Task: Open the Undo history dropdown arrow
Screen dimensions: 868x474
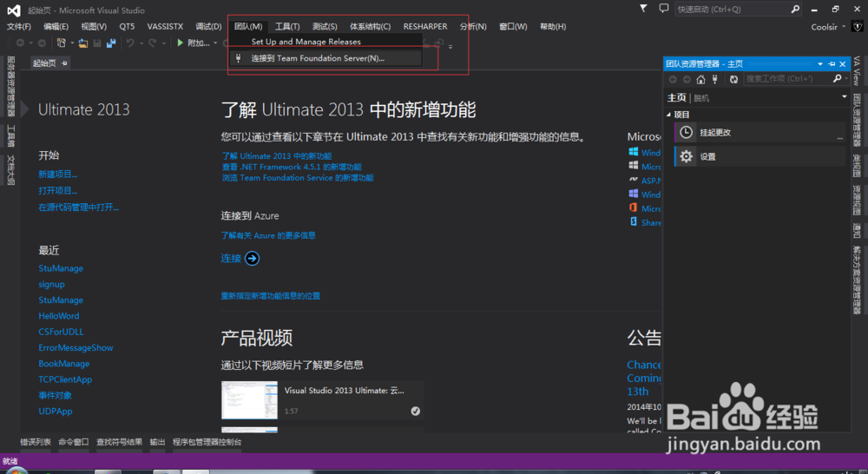Action: click(141, 43)
